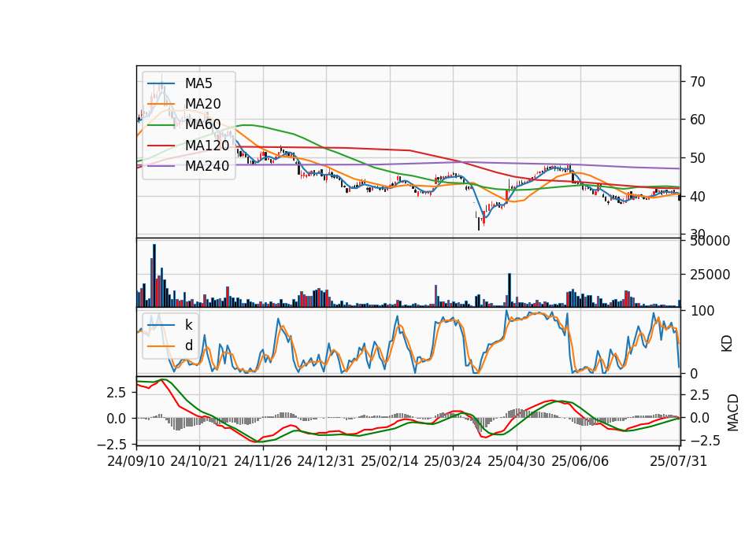Click the k legend label in KD panel
Image resolution: width=756 pixels, height=543 pixels.
(x=188, y=325)
